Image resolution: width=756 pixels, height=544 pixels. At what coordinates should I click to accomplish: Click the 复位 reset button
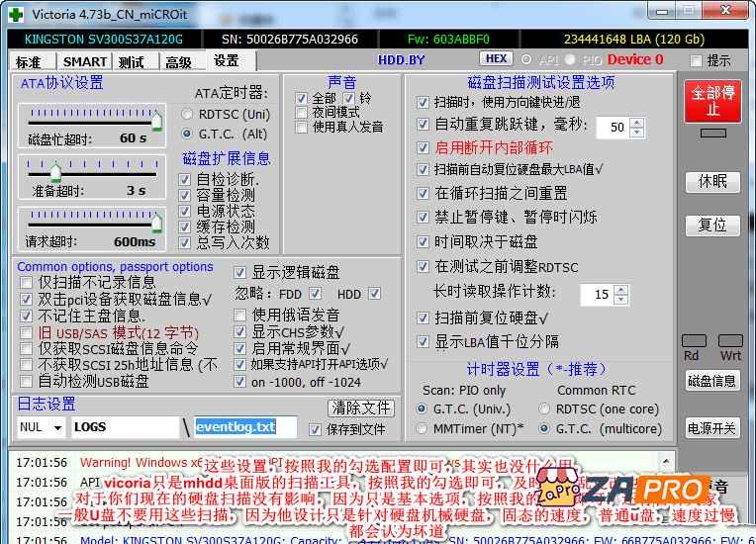pyautogui.click(x=712, y=225)
